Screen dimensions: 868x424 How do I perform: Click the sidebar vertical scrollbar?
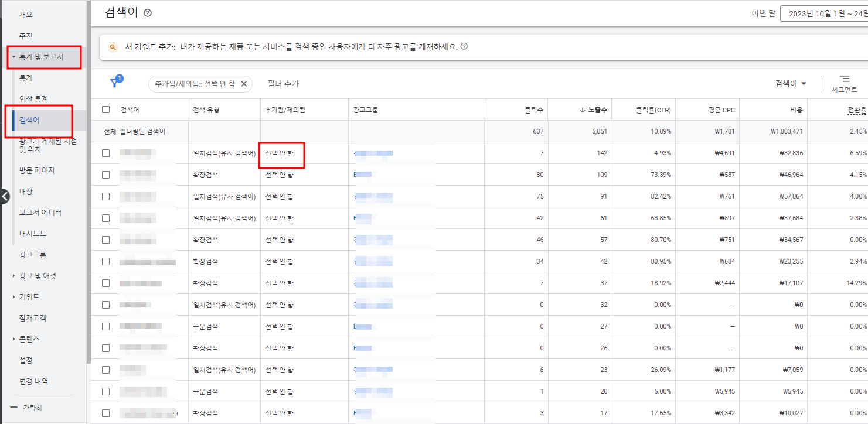tap(88, 205)
